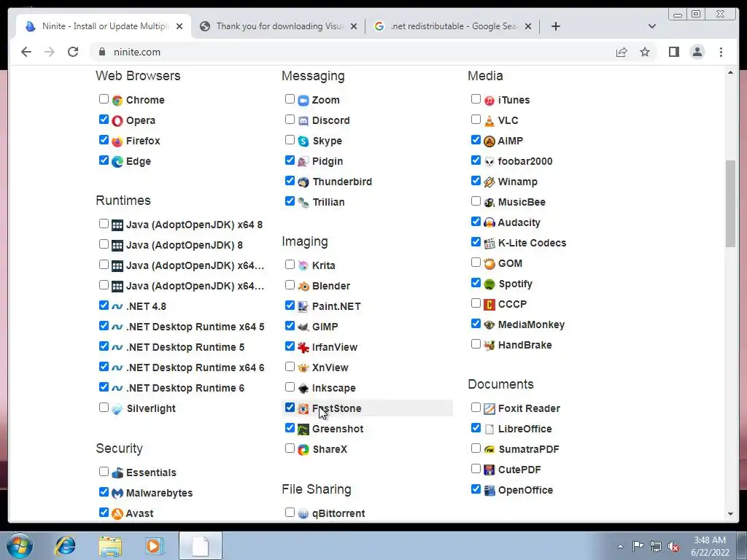Click the muted volume tray icon
Image resolution: width=747 pixels, height=560 pixels.
pos(673,547)
